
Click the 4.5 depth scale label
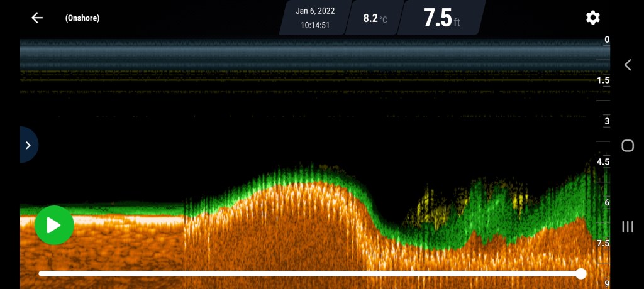coord(603,161)
